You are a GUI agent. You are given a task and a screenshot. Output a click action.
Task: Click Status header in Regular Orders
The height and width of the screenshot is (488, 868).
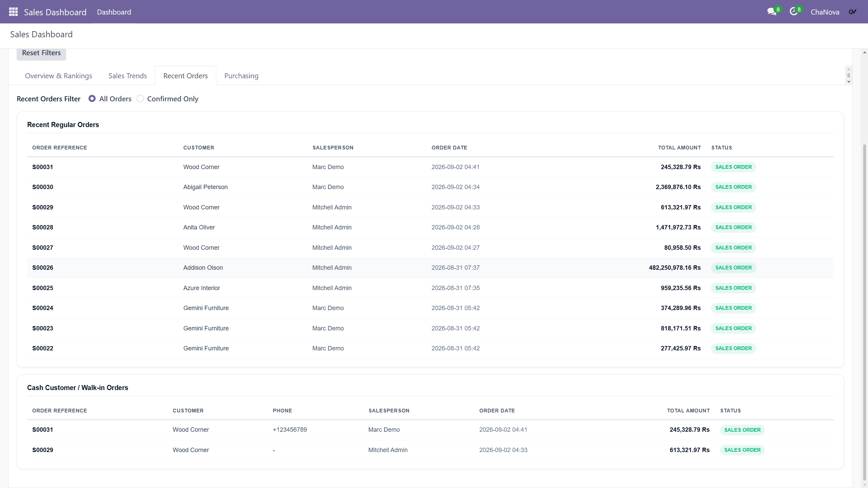click(x=722, y=148)
